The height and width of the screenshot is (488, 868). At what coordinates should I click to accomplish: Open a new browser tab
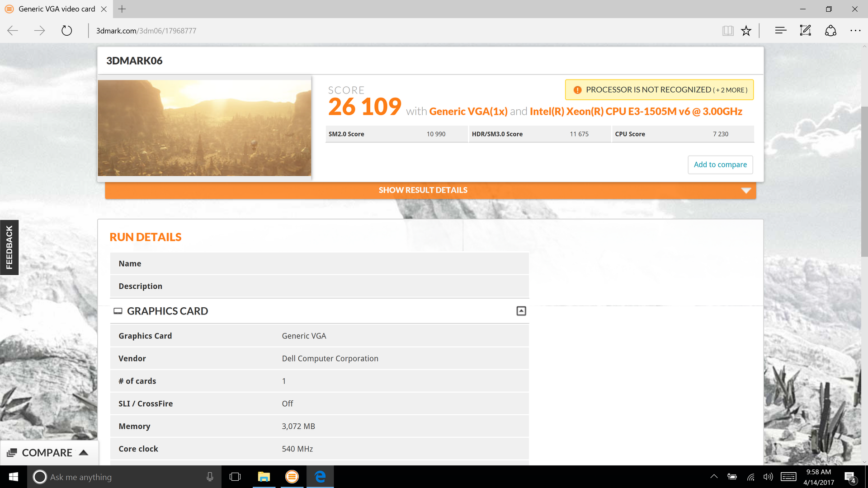122,9
